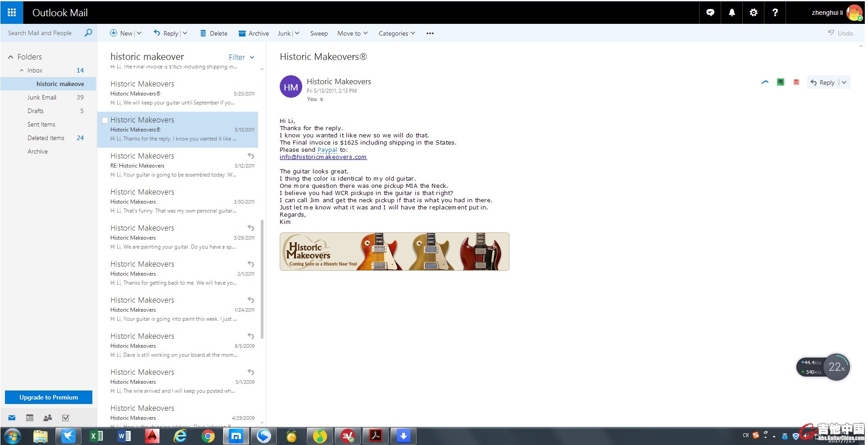Open Windows Start button
Screen dimensions: 868x445
pyautogui.click(x=13, y=436)
